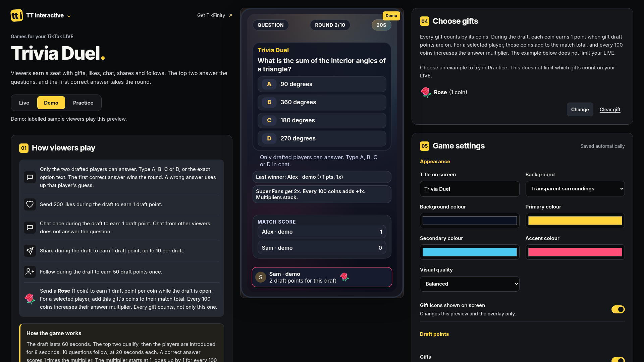Screen dimensions: 644x362
Task: Click the Saved automatically status text
Action: [602, 146]
